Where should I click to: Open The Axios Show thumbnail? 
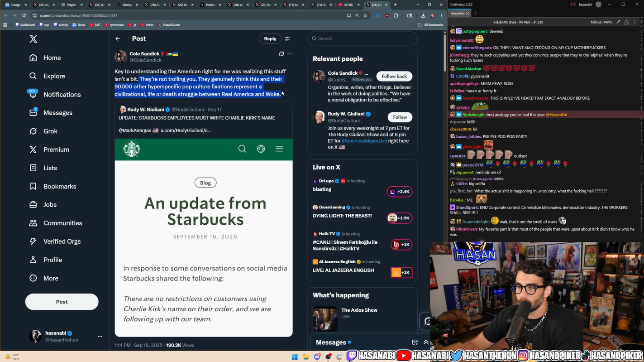pyautogui.click(x=325, y=319)
